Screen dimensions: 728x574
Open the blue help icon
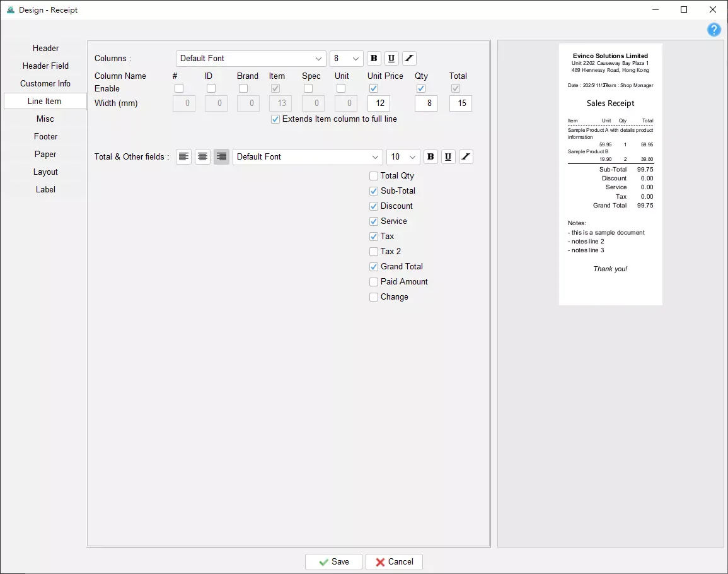(714, 30)
